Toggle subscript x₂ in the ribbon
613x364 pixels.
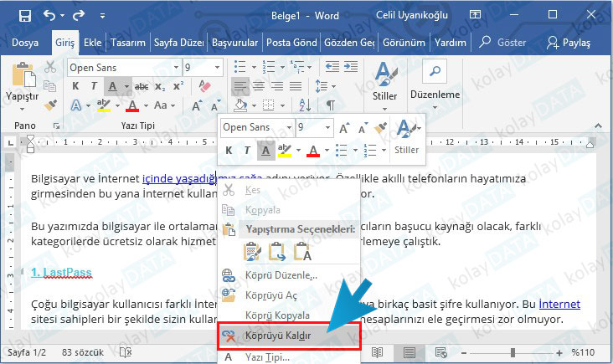pos(159,86)
